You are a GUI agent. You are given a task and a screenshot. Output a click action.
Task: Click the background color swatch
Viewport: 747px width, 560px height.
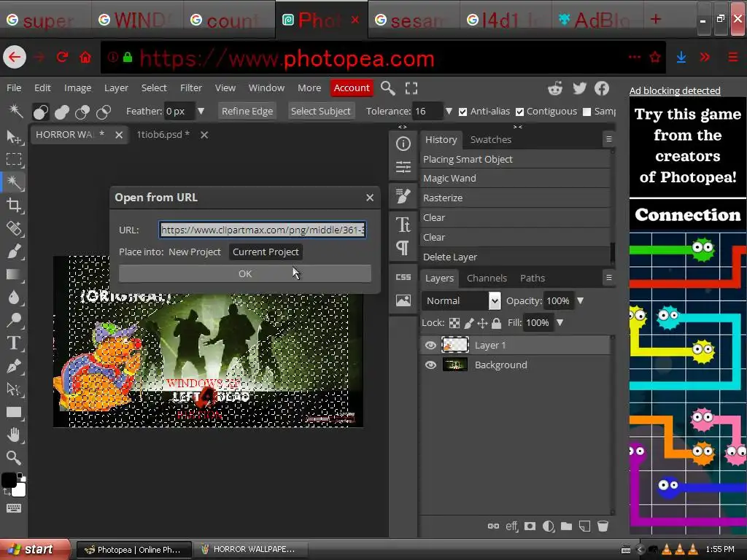pyautogui.click(x=20, y=490)
